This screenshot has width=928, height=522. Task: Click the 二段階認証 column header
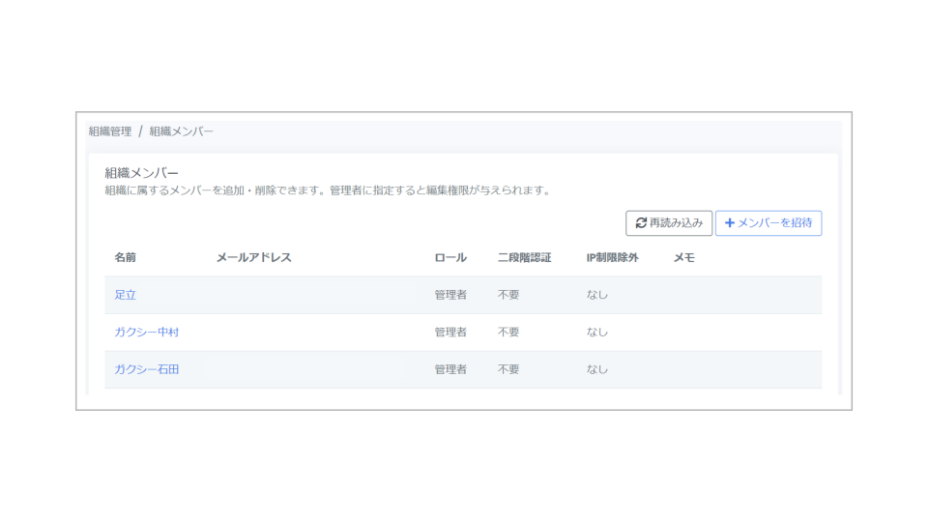524,258
